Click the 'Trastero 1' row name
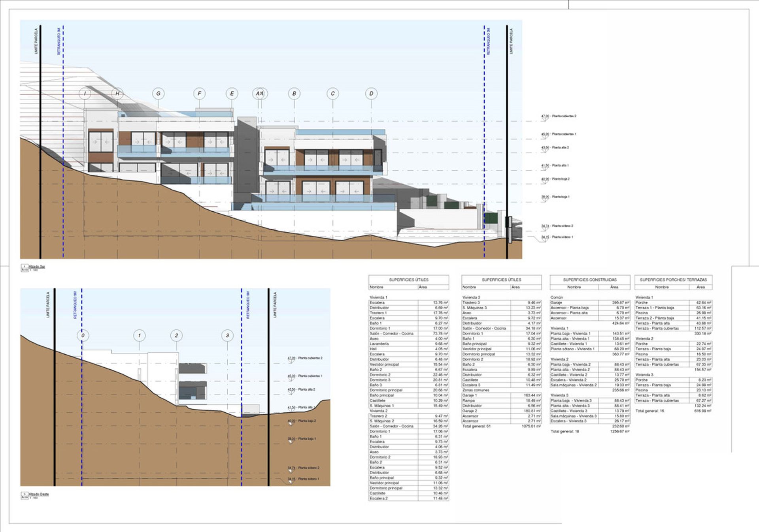This screenshot has width=759, height=532. click(378, 313)
